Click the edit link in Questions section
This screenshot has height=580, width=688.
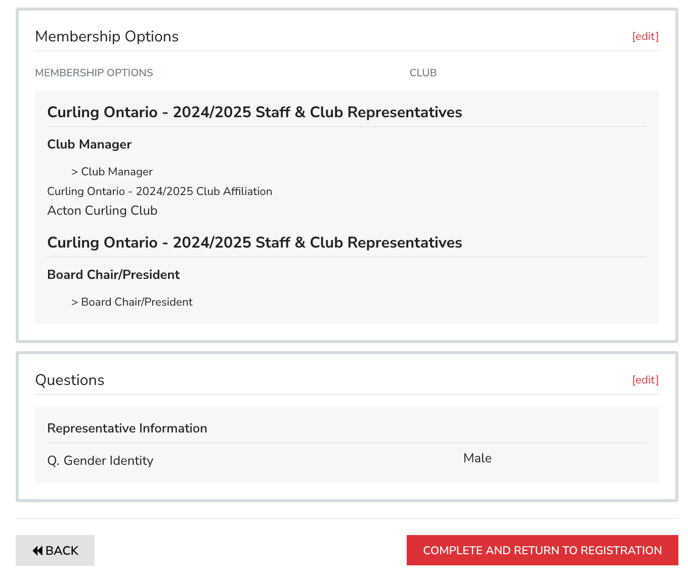pyautogui.click(x=644, y=380)
